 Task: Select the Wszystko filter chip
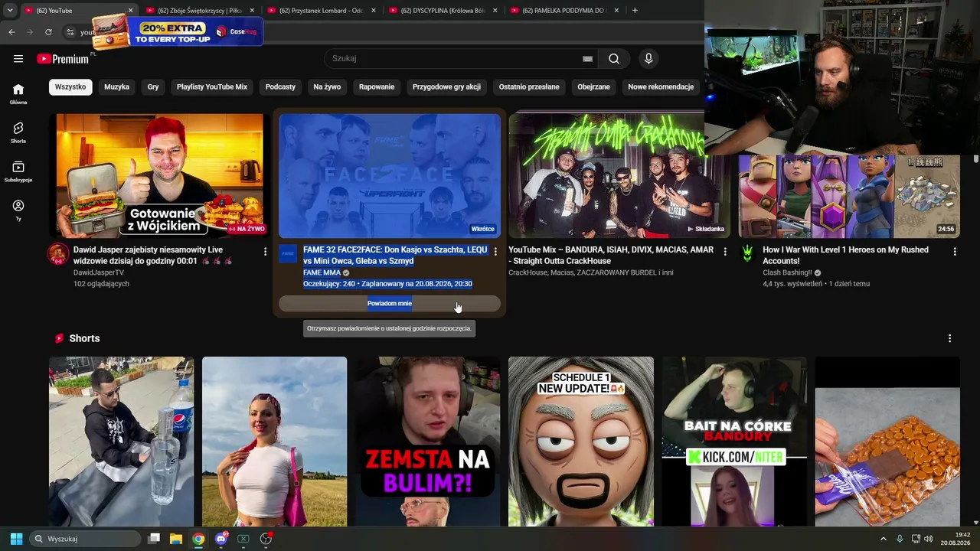click(x=70, y=87)
